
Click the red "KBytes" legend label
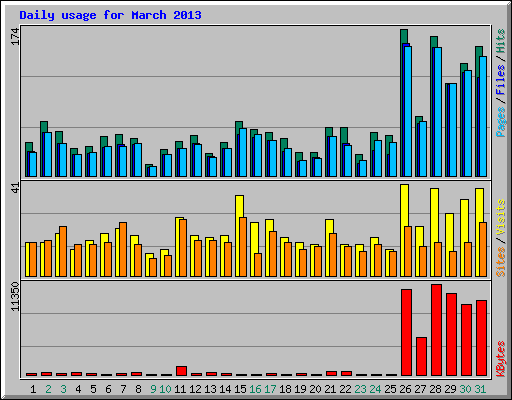[501, 359]
